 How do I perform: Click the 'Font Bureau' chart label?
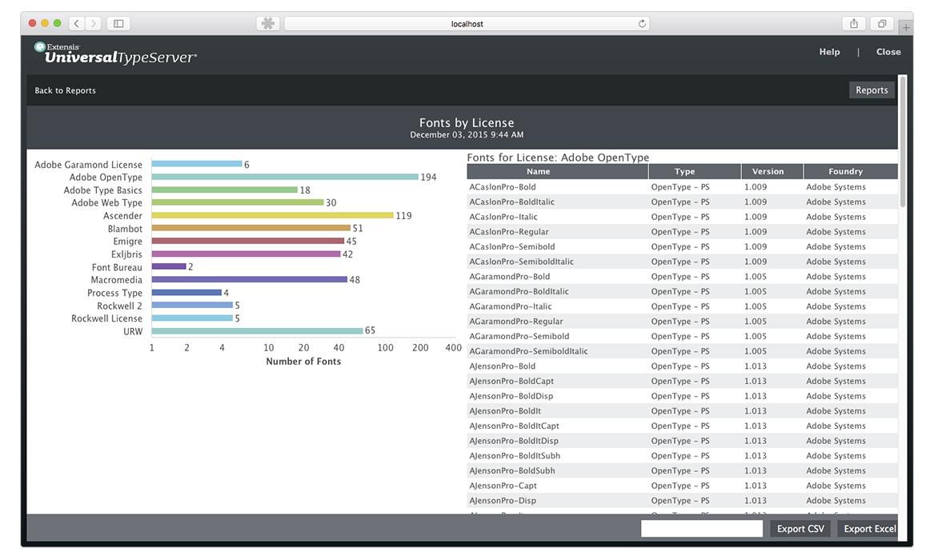point(117,267)
